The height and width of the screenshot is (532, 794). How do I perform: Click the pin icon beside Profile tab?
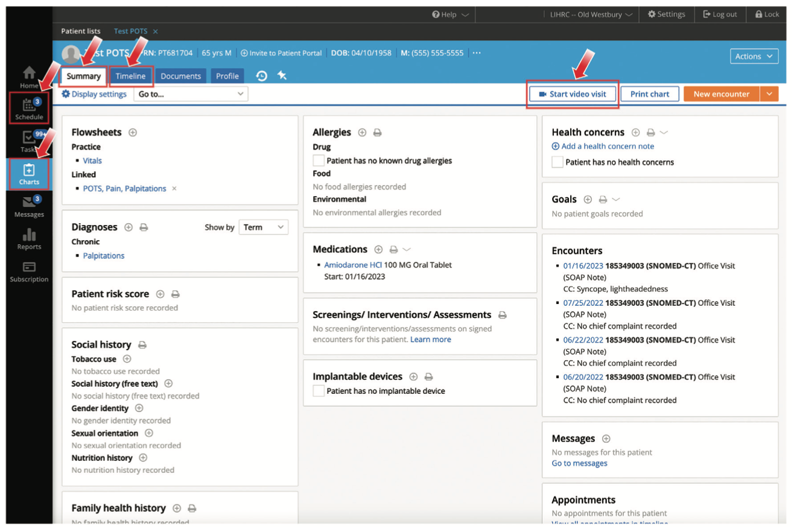(x=282, y=76)
